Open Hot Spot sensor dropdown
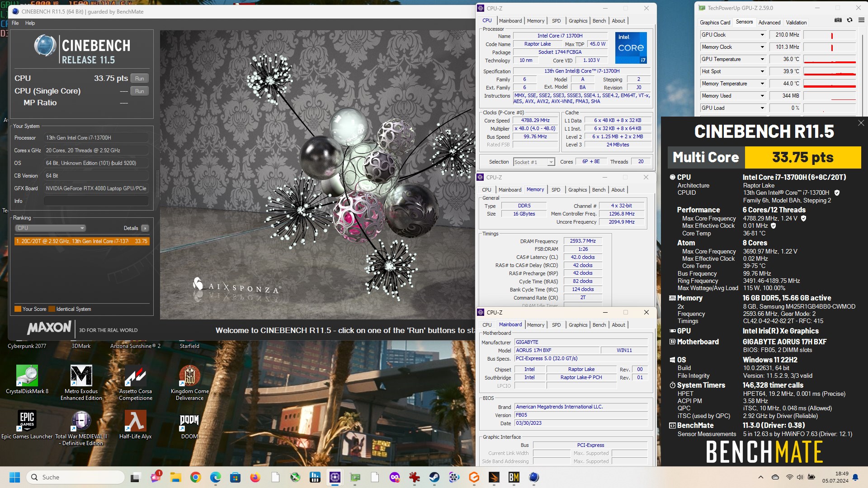The height and width of the screenshot is (488, 868). point(762,71)
